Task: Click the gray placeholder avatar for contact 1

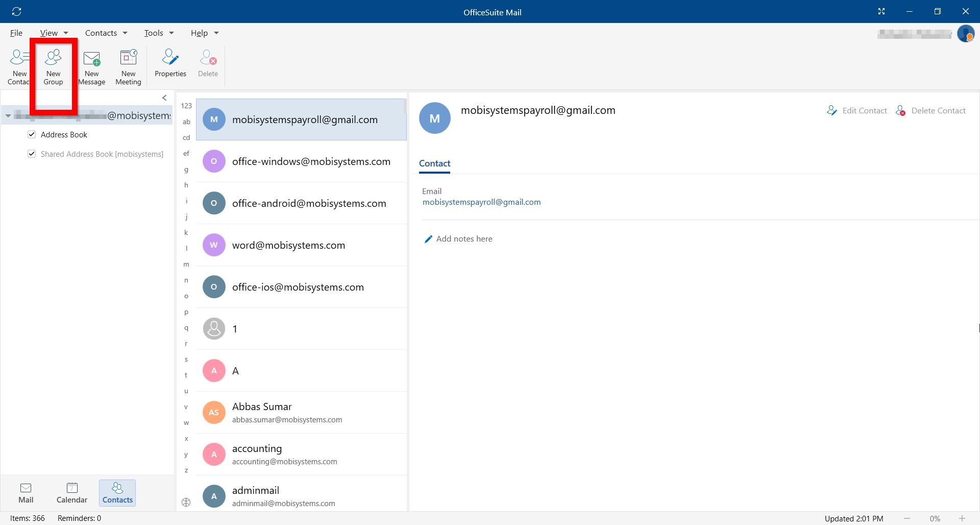Action: 214,329
